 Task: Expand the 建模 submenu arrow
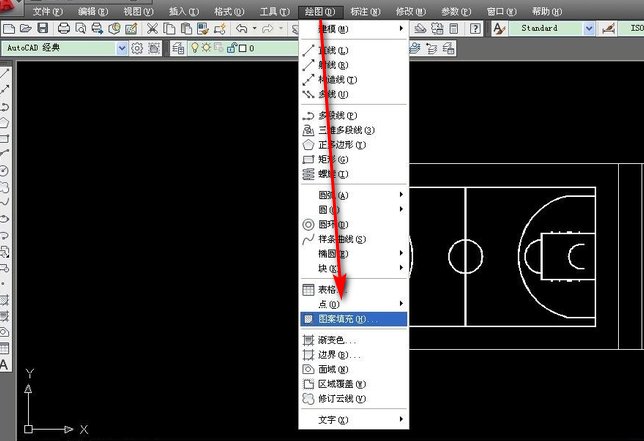(401, 29)
